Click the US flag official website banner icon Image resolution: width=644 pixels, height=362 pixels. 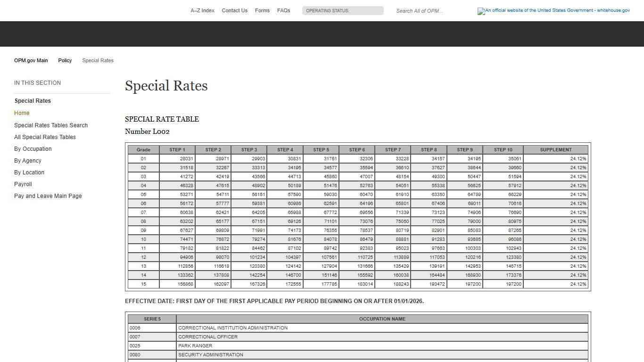point(481,11)
